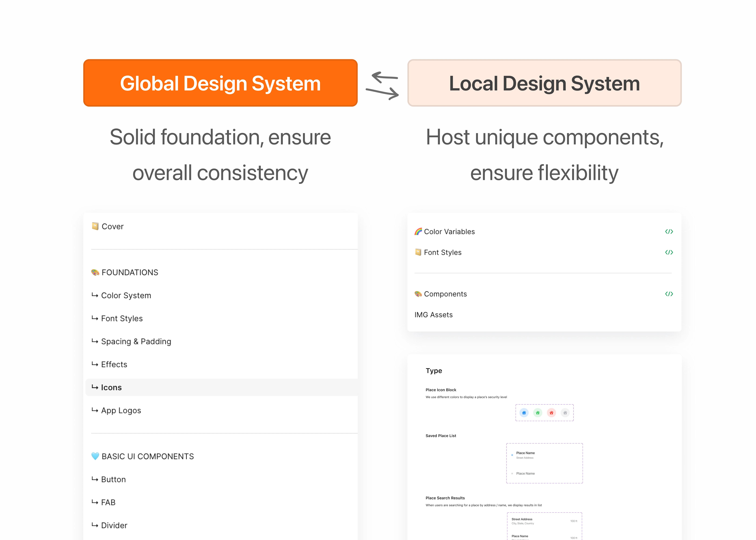Click the notebook icon next to Cover
The height and width of the screenshot is (540, 756).
point(95,226)
